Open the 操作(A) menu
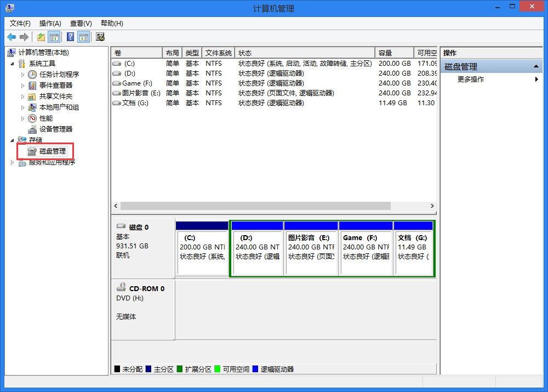 [50, 24]
